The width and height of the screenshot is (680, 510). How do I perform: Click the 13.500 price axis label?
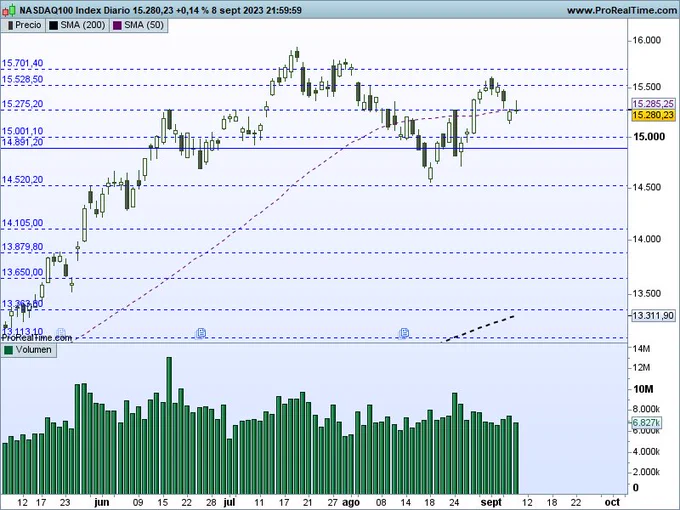click(647, 294)
